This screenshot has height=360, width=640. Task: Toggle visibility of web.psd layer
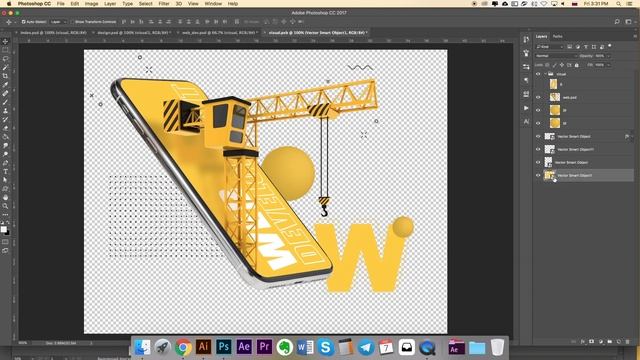538,97
